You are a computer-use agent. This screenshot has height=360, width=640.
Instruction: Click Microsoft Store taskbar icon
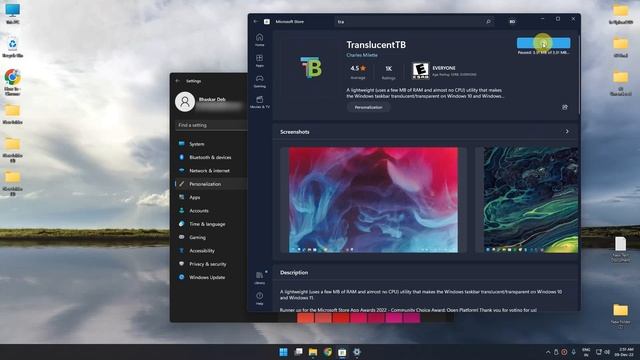342,352
